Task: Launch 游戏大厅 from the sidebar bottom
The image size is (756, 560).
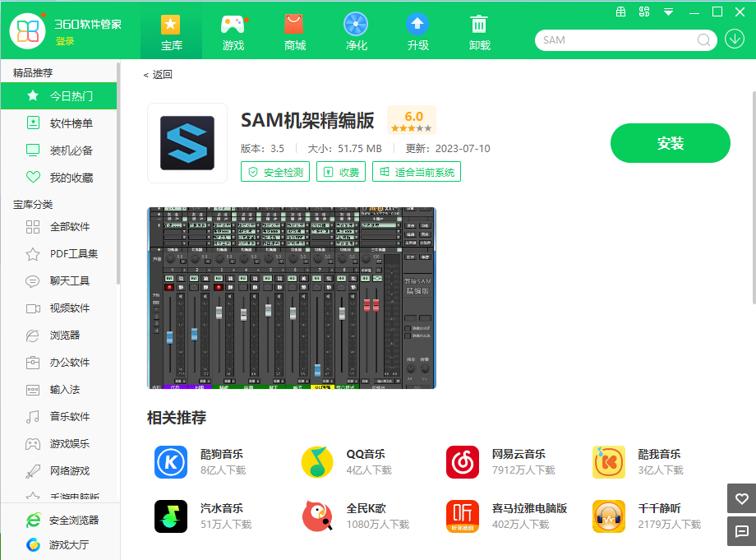Action: 57,545
